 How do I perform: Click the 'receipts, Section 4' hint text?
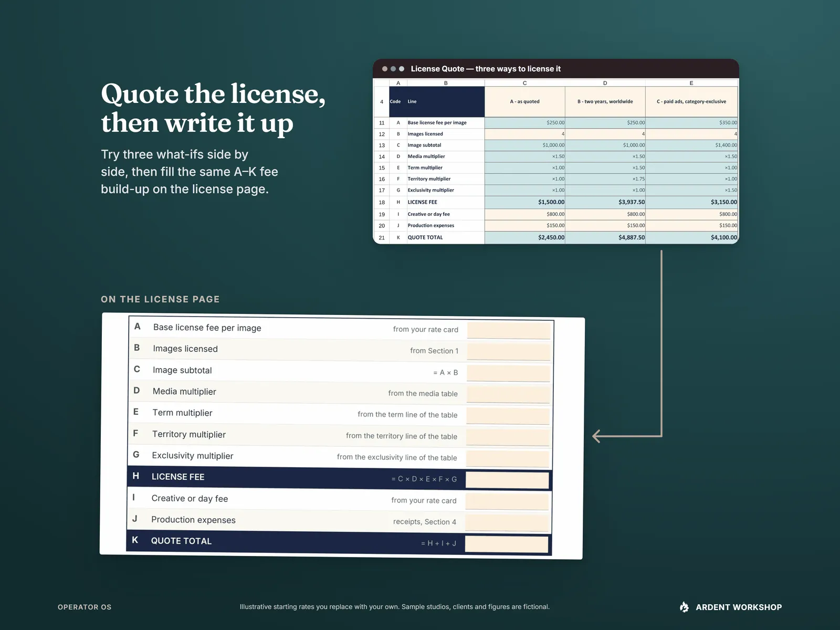click(425, 522)
